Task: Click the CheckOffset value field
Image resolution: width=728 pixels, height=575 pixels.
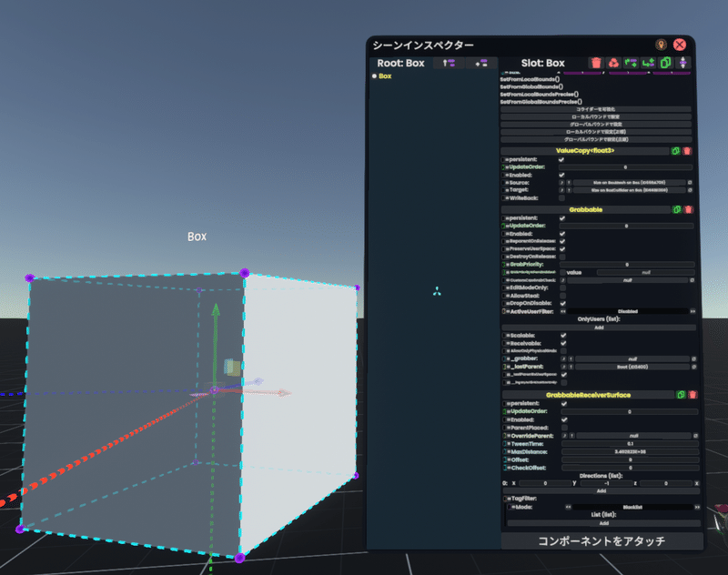Action: 630,468
